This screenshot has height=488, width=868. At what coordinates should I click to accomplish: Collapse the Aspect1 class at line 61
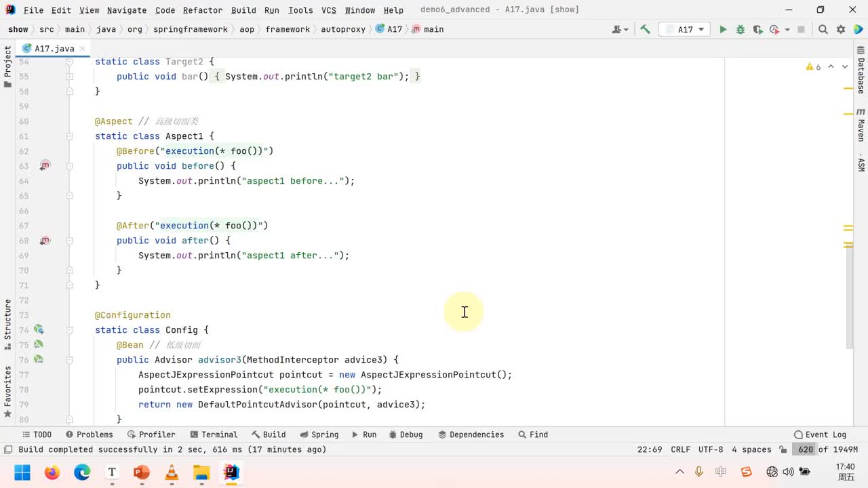tap(69, 136)
